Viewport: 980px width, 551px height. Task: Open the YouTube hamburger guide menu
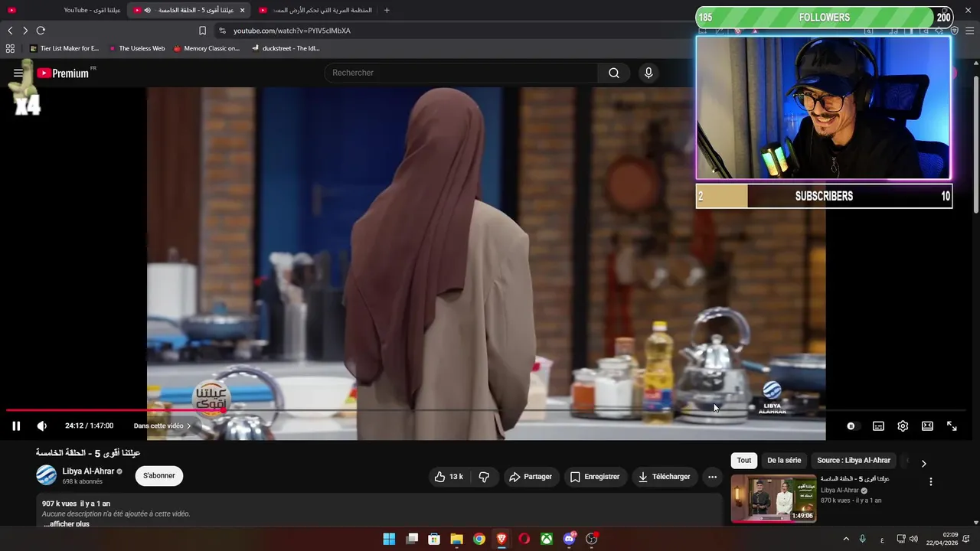tap(18, 73)
